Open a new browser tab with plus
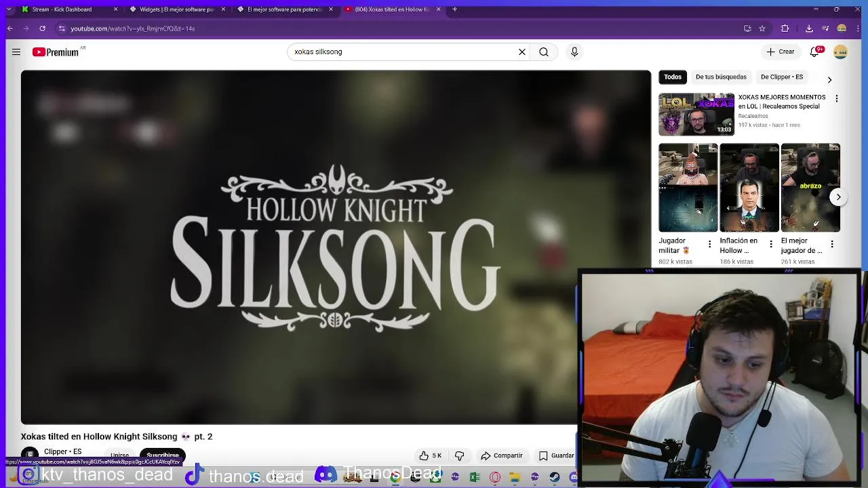This screenshot has height=488, width=868. coord(454,9)
